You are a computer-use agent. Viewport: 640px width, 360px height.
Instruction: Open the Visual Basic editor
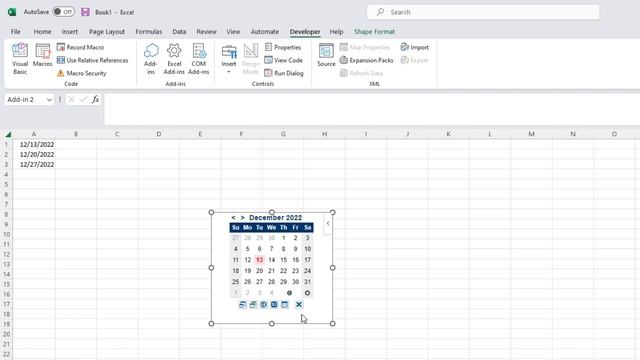pyautogui.click(x=20, y=59)
